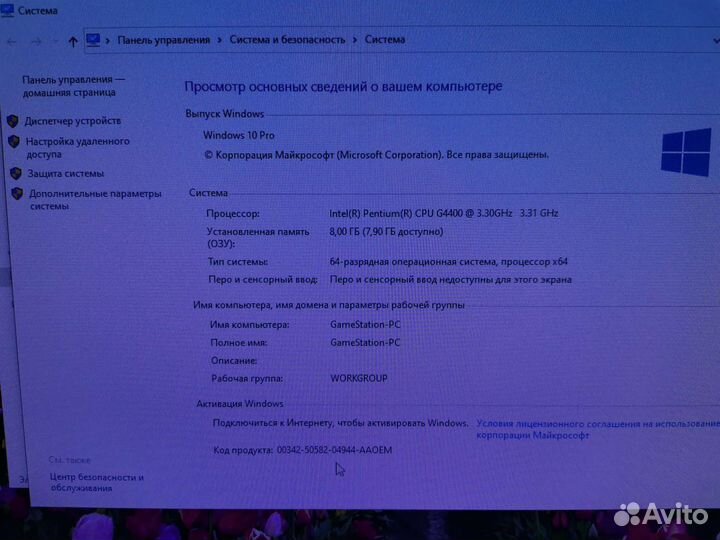The height and width of the screenshot is (540, 720).
Task: Expand chevron after Панель управления breadcrumb
Action: pos(219,40)
